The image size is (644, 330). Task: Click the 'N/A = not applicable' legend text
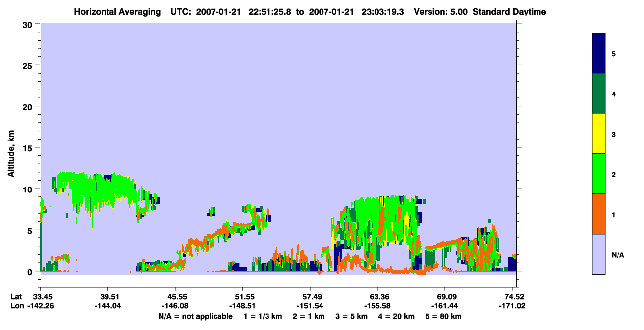[x=196, y=316]
